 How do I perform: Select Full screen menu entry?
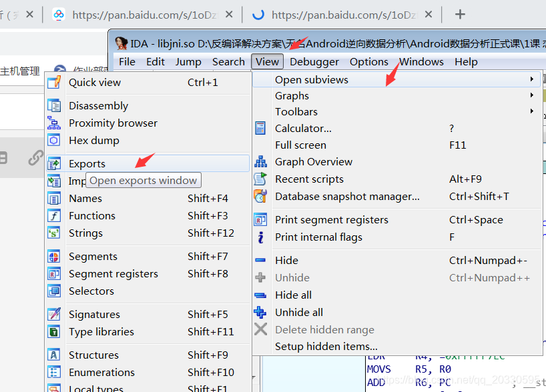pos(397,145)
